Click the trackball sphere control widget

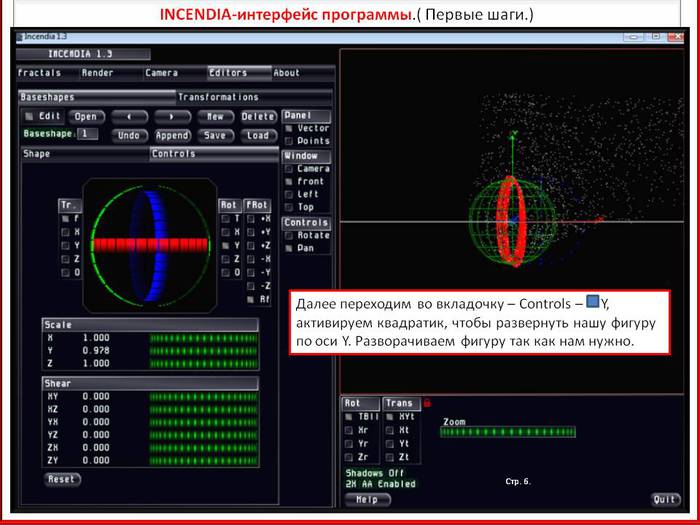pos(150,246)
